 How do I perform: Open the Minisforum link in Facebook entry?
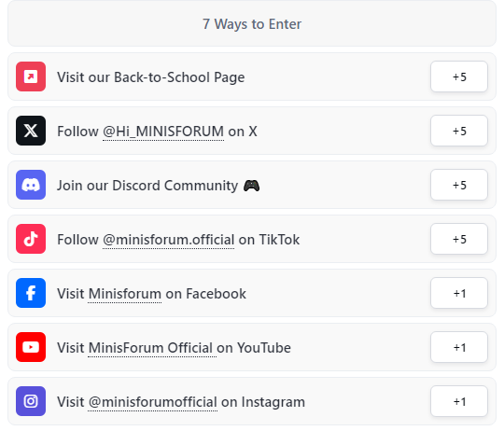pyautogui.click(x=125, y=294)
